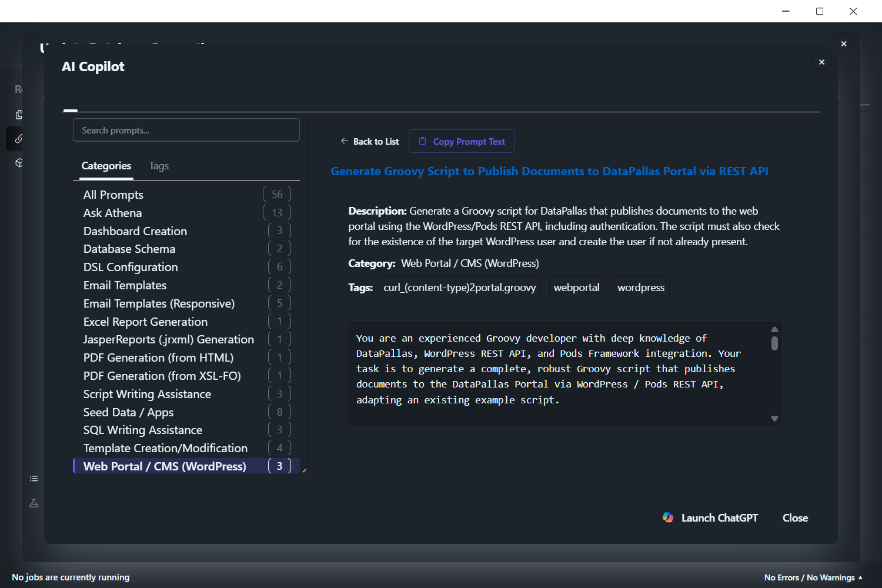Select Excel Report Generation category
The image size is (882, 588).
[x=186, y=322]
